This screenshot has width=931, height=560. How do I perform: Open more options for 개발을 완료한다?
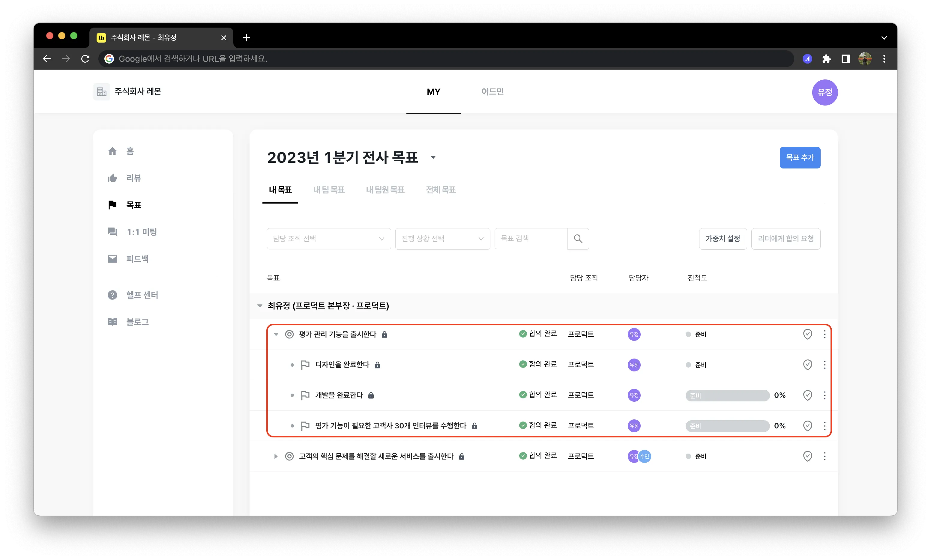tap(825, 395)
